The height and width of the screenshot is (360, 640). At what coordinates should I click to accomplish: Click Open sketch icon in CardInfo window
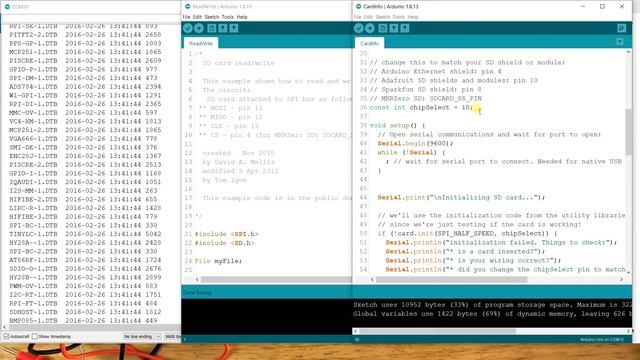point(393,28)
